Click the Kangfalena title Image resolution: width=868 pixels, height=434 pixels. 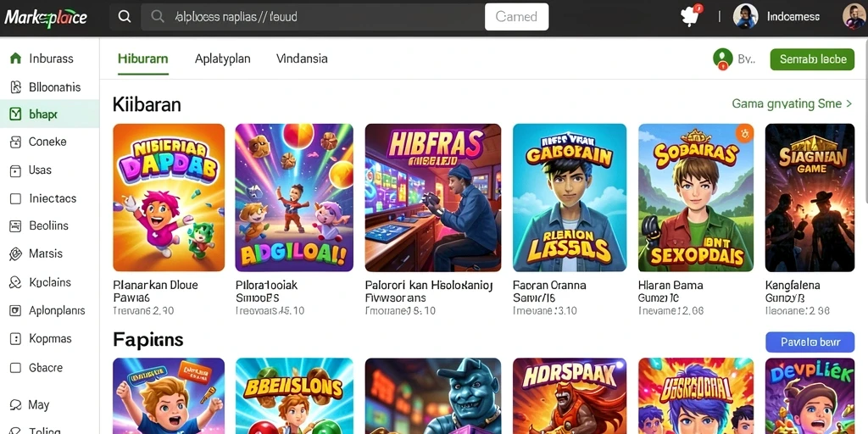click(x=793, y=286)
